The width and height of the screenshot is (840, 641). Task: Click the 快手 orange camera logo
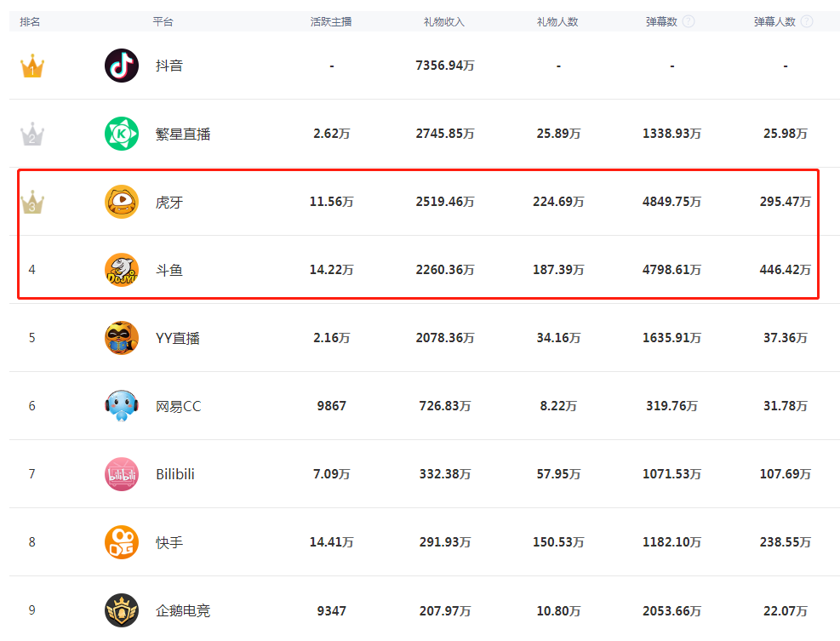click(122, 542)
